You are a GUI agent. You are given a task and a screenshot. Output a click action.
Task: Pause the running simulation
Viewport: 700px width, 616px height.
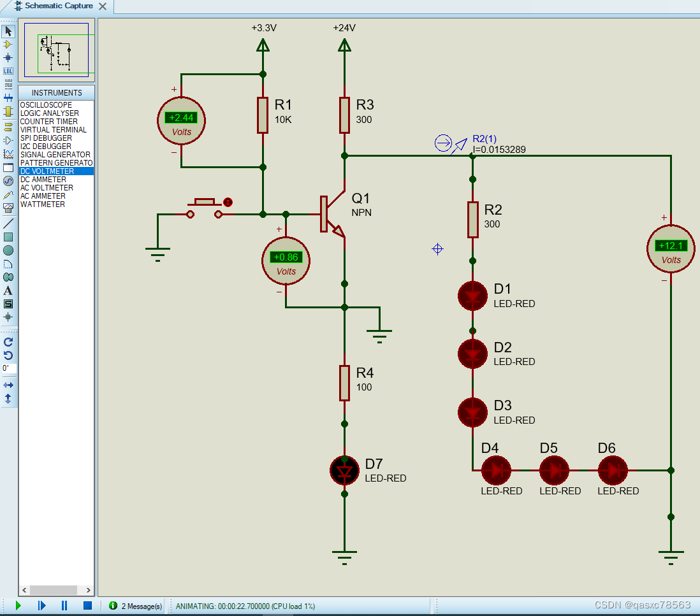(64, 605)
